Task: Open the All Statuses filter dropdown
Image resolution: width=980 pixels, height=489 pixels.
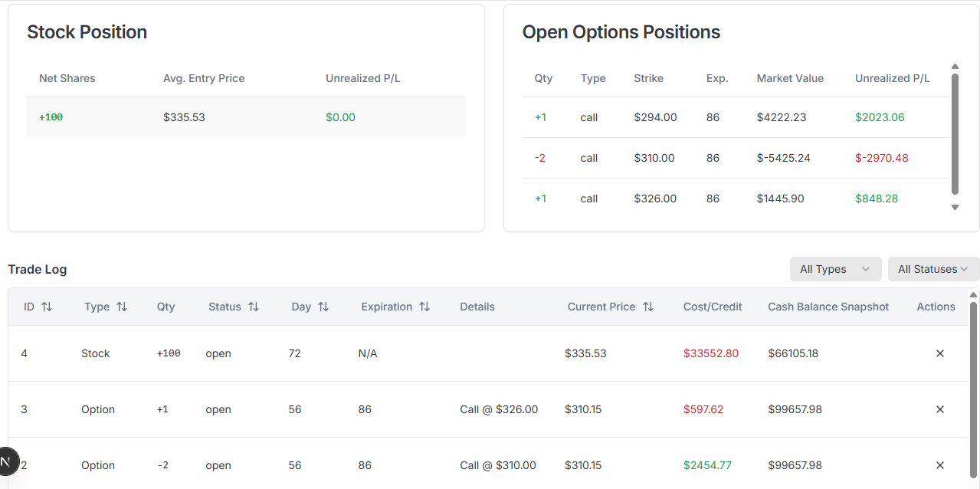Action: 933,269
